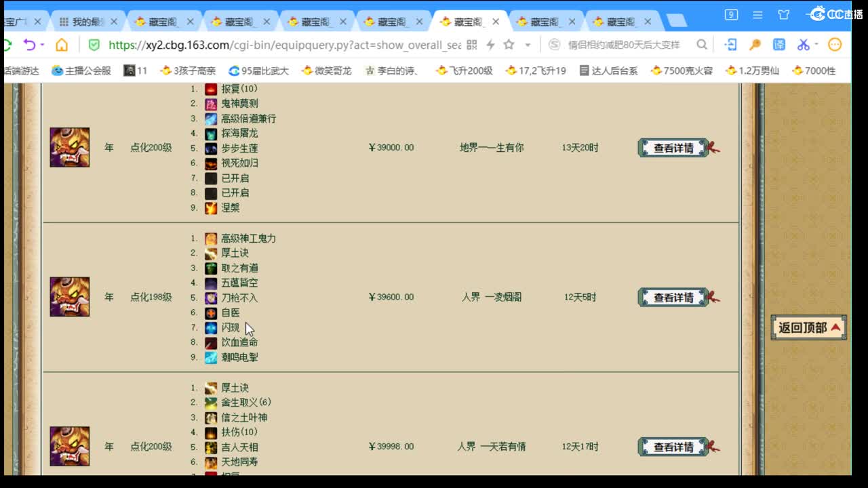Click the 高级倍道兼行 skill icon
This screenshot has width=868, height=488.
[211, 119]
